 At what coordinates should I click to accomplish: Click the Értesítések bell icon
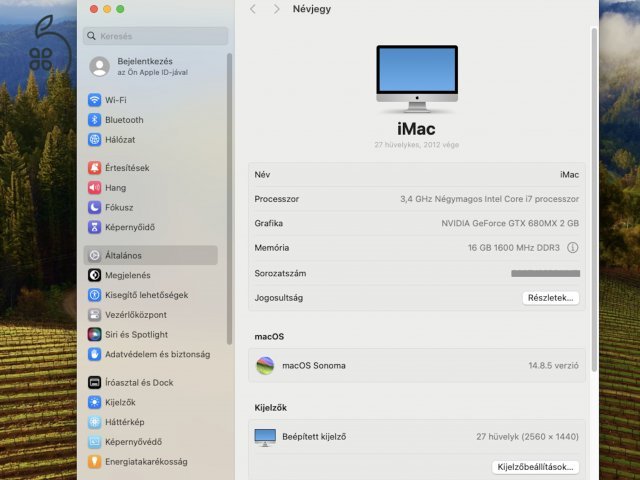pos(94,168)
